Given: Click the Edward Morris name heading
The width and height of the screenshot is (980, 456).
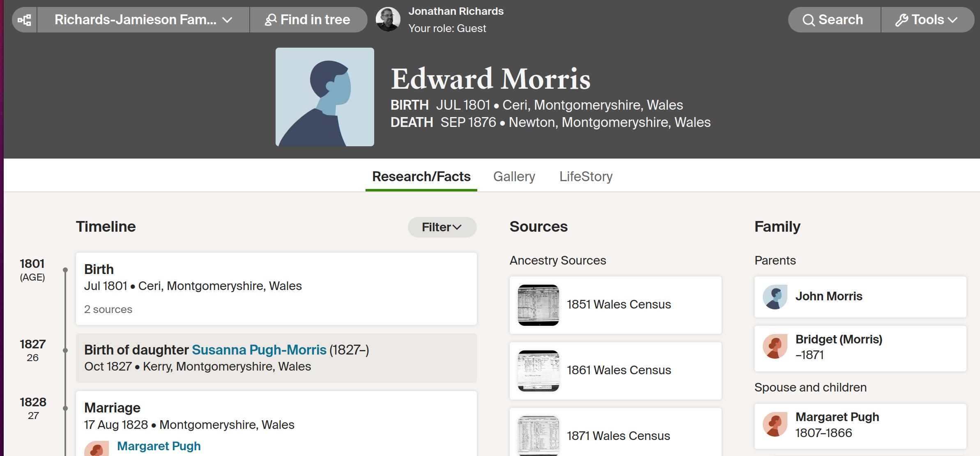Looking at the screenshot, I should tap(491, 79).
